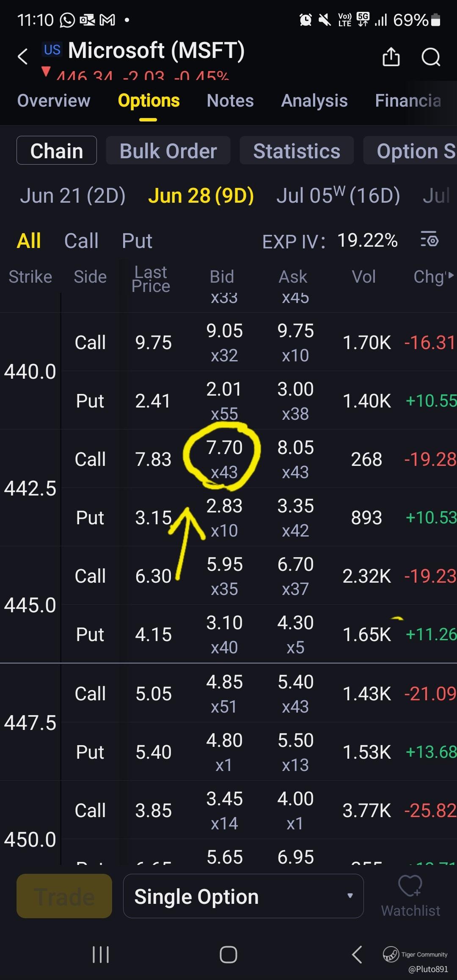Image resolution: width=457 pixels, height=980 pixels.
Task: Filter chain to Put only
Action: [137, 241]
